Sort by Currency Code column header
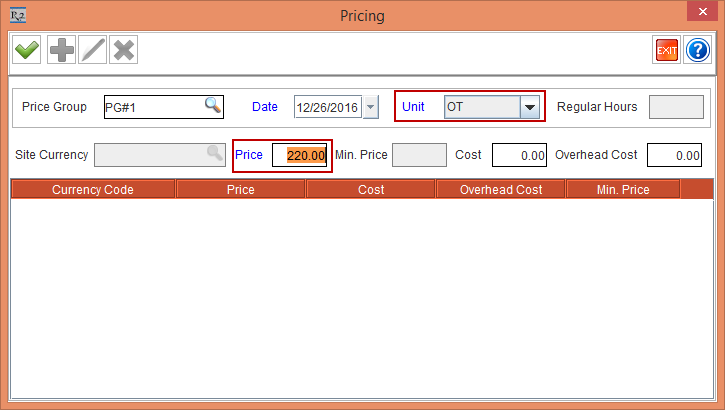The width and height of the screenshot is (725, 410). 93,189
